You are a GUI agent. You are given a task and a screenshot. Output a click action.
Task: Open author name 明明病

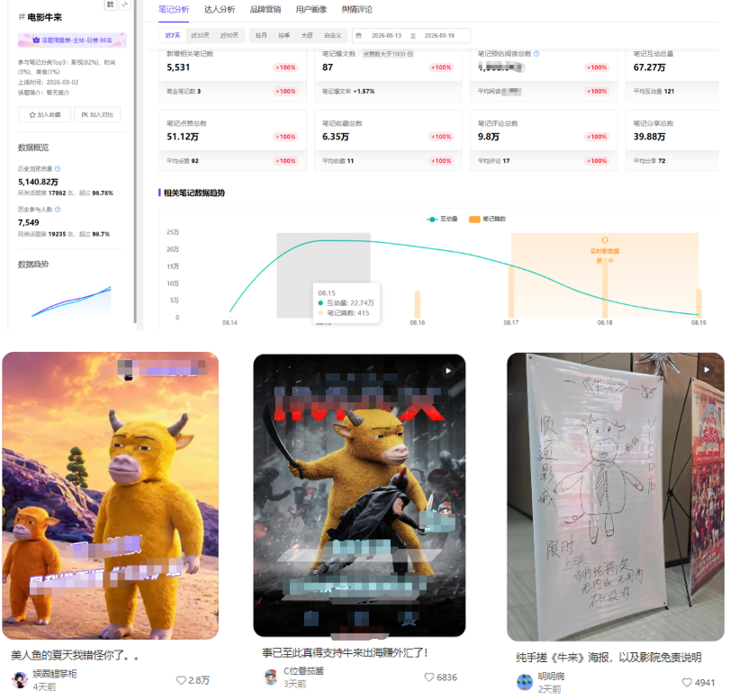[552, 677]
